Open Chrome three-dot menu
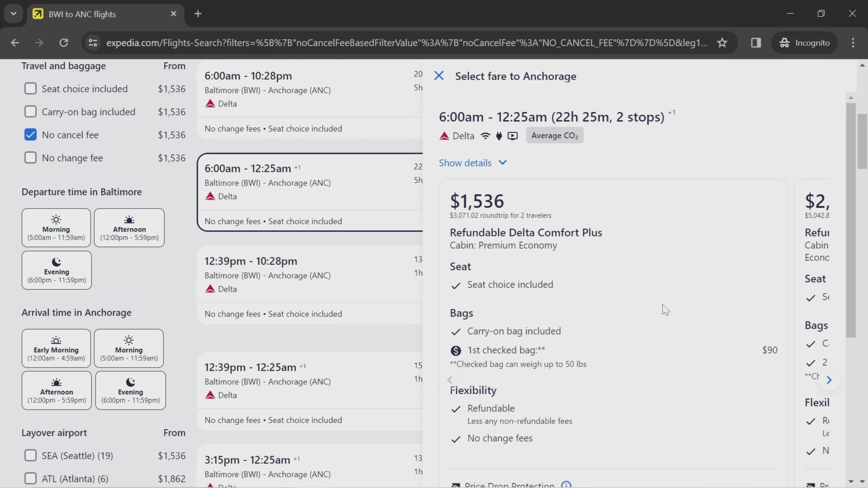This screenshot has width=868, height=488. [x=853, y=43]
